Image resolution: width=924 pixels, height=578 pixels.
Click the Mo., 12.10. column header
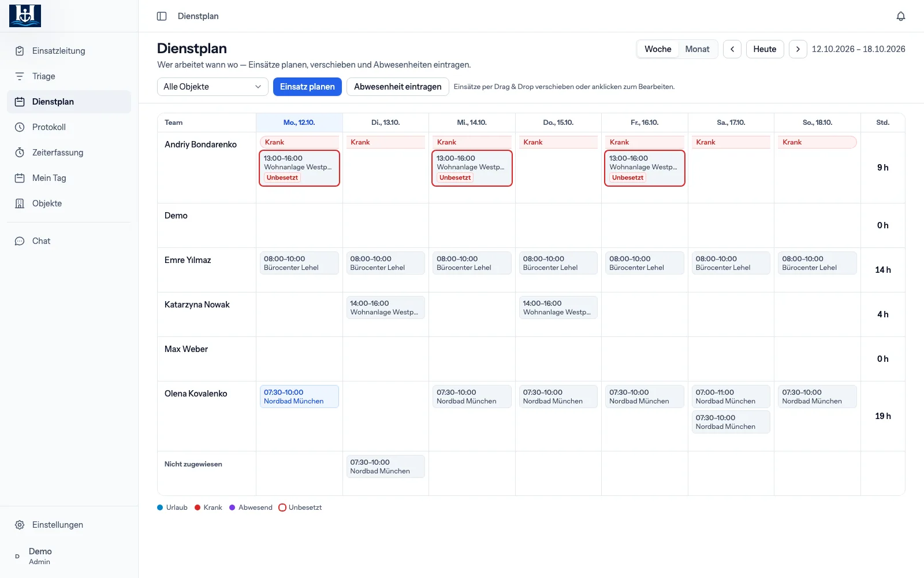pyautogui.click(x=299, y=123)
